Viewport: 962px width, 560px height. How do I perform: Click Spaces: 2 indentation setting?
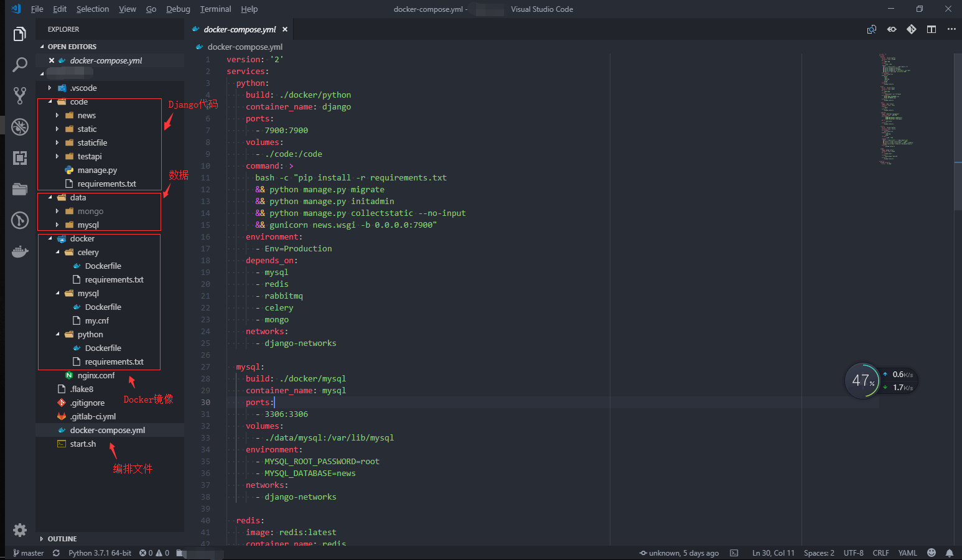[819, 553]
